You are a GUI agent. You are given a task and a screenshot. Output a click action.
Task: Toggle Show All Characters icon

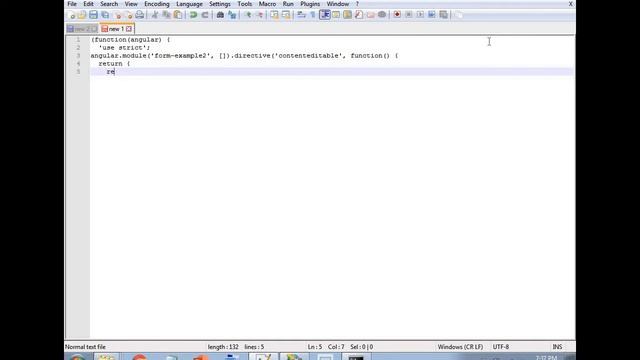313,15
